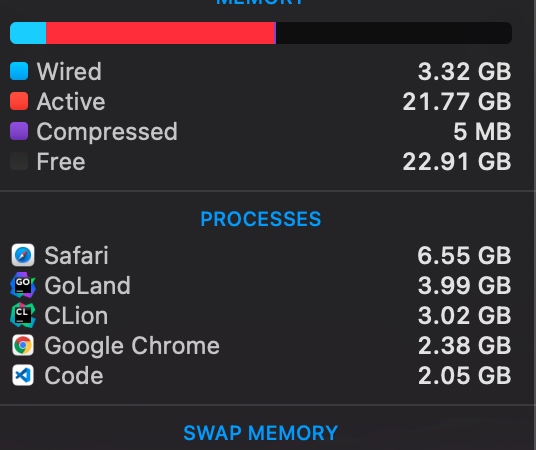The image size is (536, 450).
Task: Select the Safari process row name
Action: click(x=77, y=255)
